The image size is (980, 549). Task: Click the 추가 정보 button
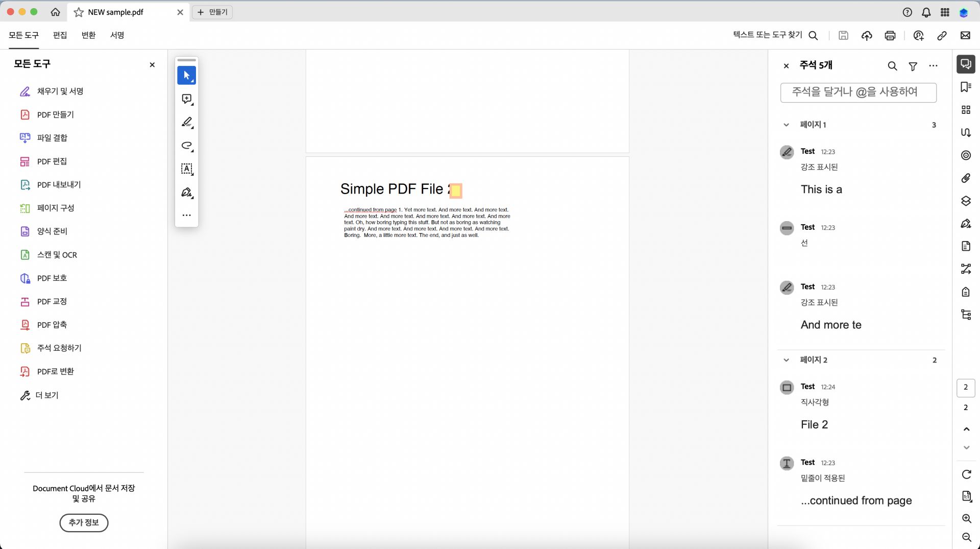pyautogui.click(x=84, y=522)
